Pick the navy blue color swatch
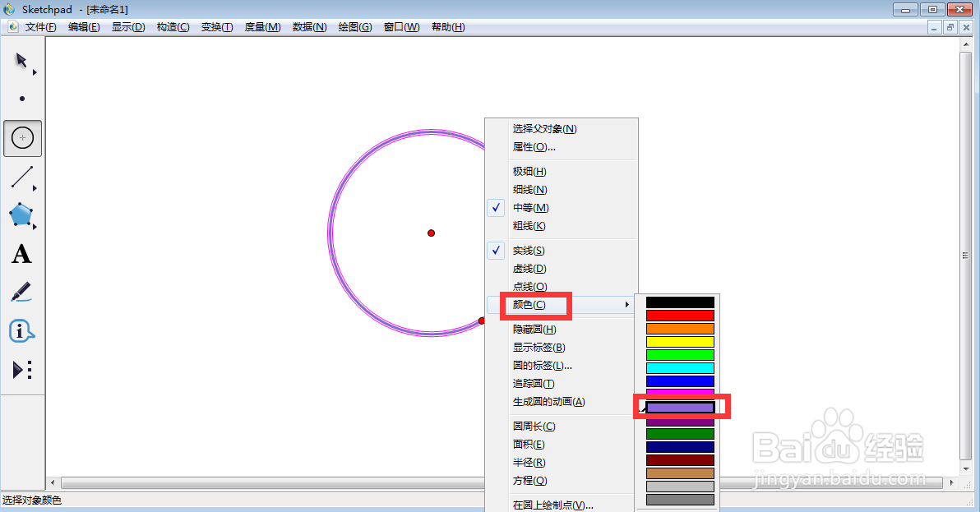 (680, 446)
